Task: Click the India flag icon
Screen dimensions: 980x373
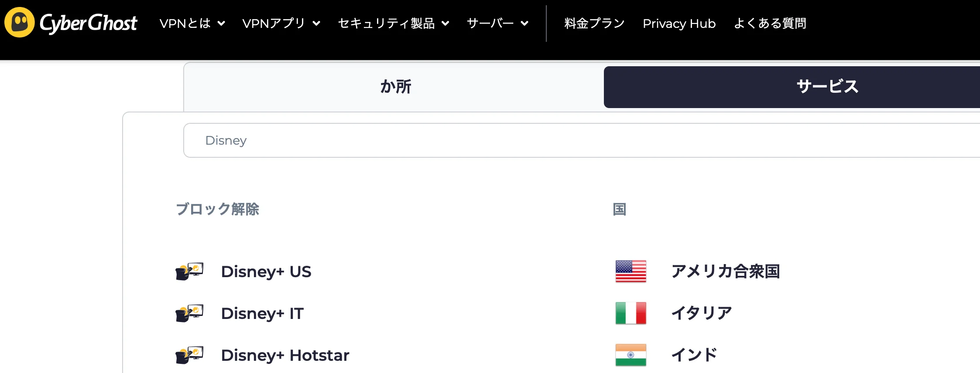Action: click(x=630, y=355)
